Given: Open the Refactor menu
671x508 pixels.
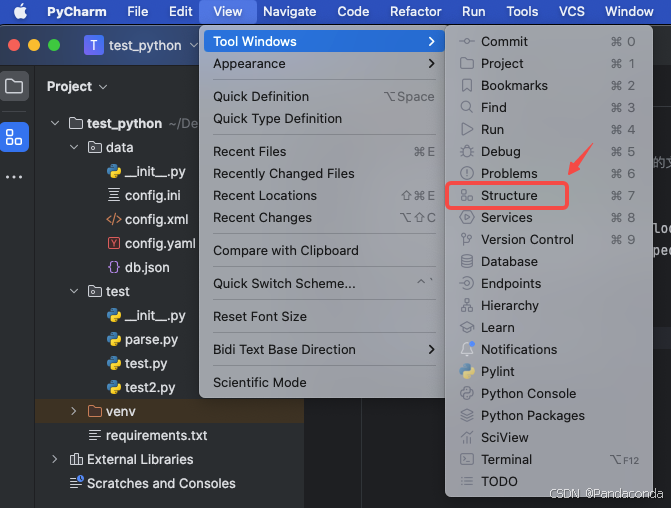Looking at the screenshot, I should (x=416, y=12).
